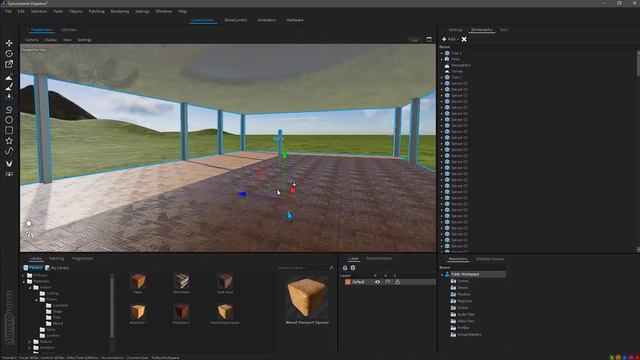Select the Wood folder under Floors
The image size is (640, 360).
55,324
